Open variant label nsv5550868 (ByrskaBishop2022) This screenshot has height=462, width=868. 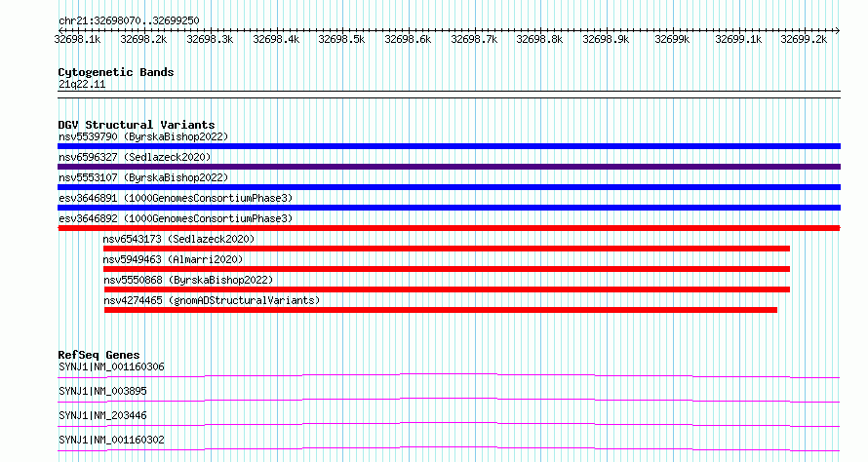pos(188,280)
